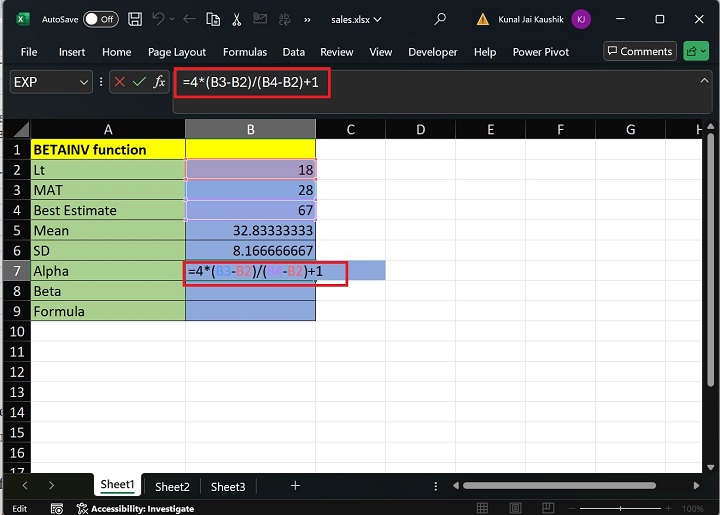
Task: Select column B header
Action: 250,129
